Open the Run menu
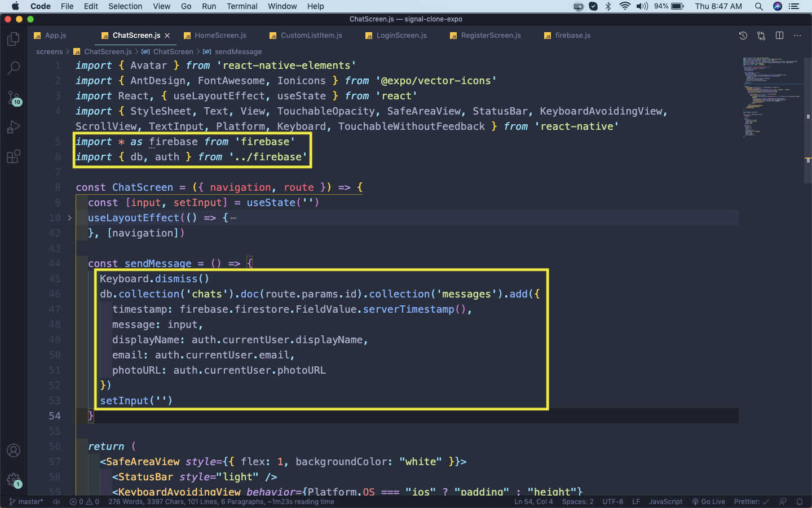 tap(209, 6)
